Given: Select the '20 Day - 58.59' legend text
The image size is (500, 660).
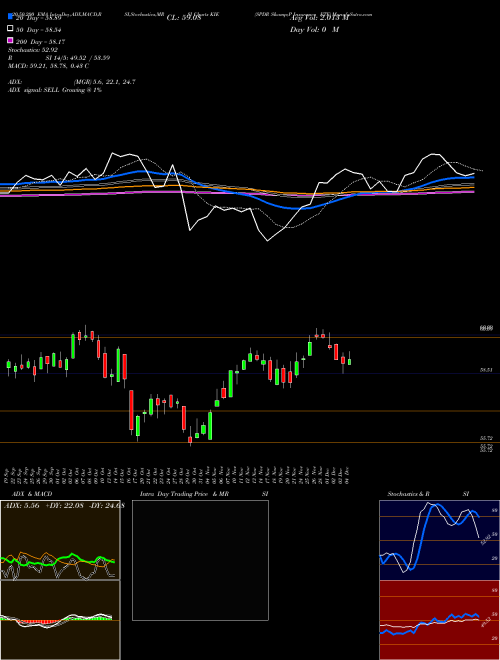Looking at the screenshot, I should pyautogui.click(x=39, y=18).
